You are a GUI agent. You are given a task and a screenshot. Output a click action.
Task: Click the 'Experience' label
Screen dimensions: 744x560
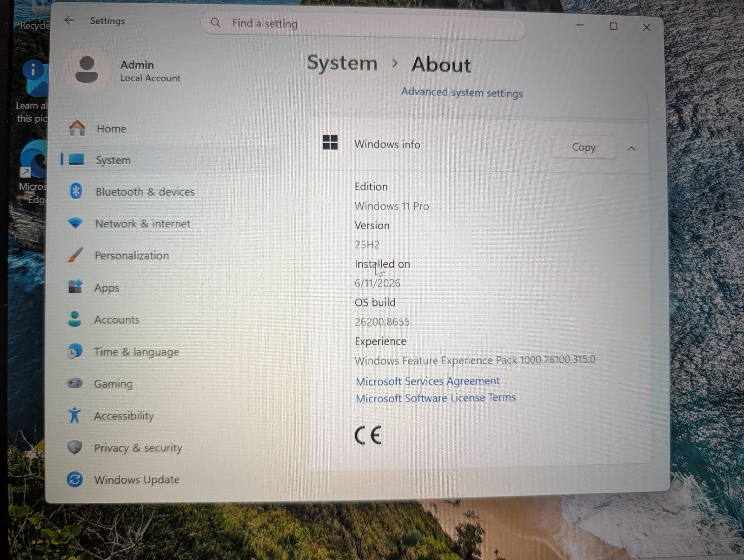coord(380,341)
